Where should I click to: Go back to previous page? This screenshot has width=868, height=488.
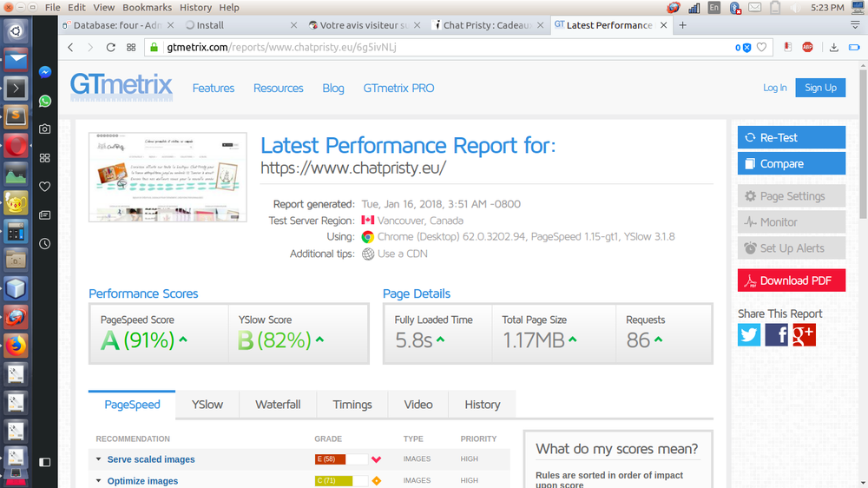tap(71, 47)
